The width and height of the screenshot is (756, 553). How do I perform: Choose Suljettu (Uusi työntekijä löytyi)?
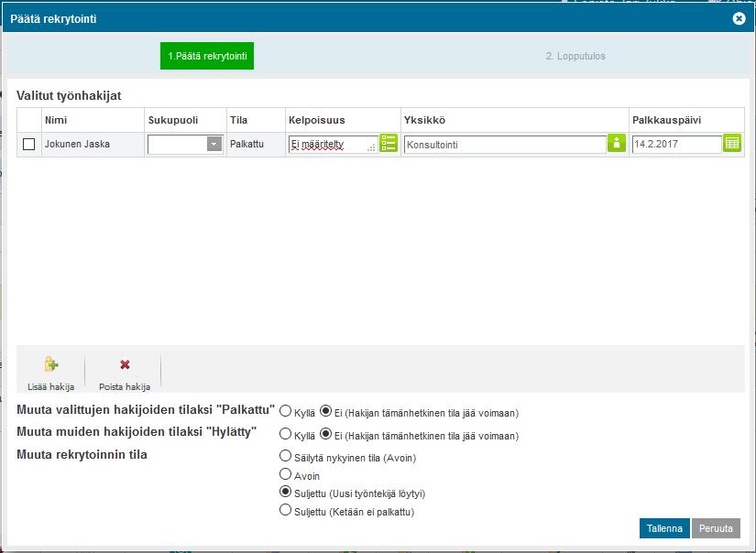point(285,492)
